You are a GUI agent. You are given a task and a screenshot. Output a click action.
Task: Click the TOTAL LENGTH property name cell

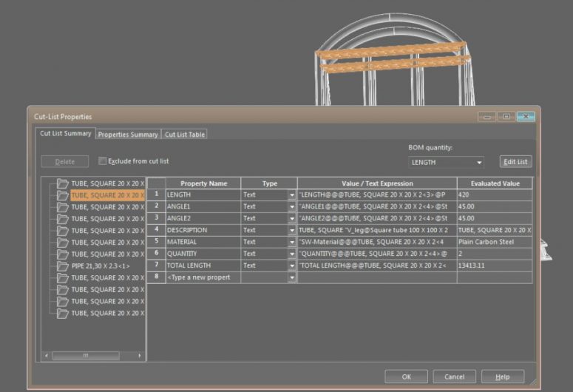[203, 266]
